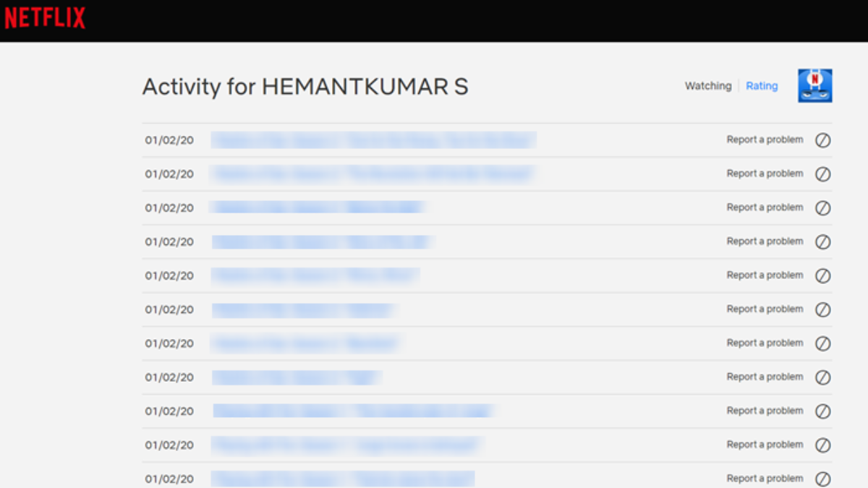
Task: Click the Netflix logo
Action: [x=45, y=18]
